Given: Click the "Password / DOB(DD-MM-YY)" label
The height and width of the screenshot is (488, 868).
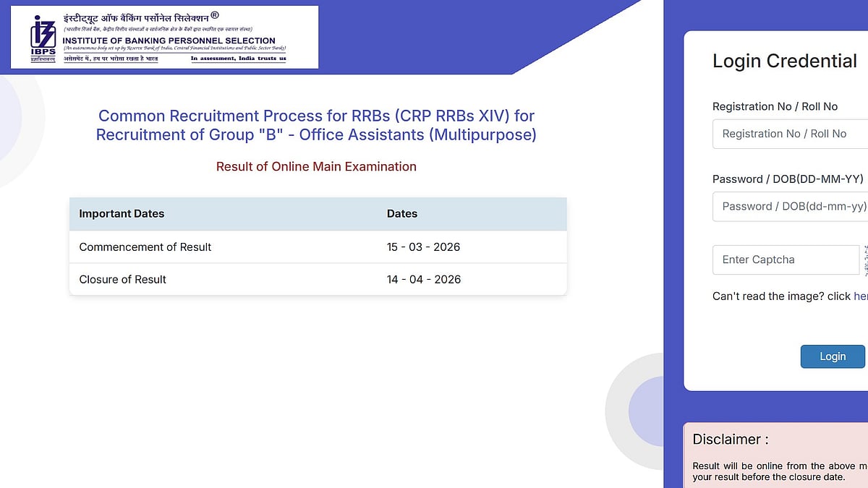Looking at the screenshot, I should click(788, 179).
